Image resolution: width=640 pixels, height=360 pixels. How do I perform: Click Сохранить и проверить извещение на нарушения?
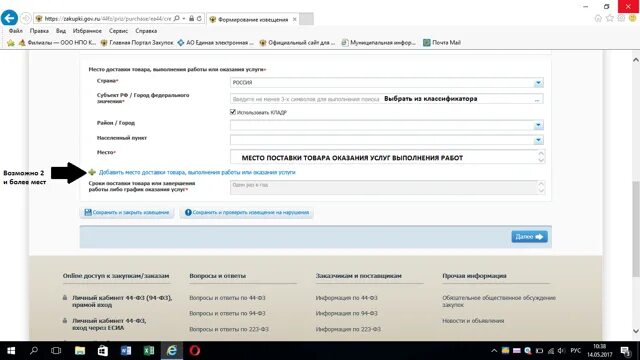(247, 213)
